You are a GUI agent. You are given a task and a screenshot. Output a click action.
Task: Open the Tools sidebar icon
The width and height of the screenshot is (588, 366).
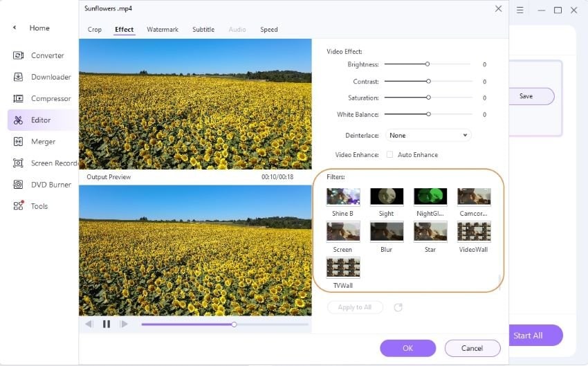[19, 205]
